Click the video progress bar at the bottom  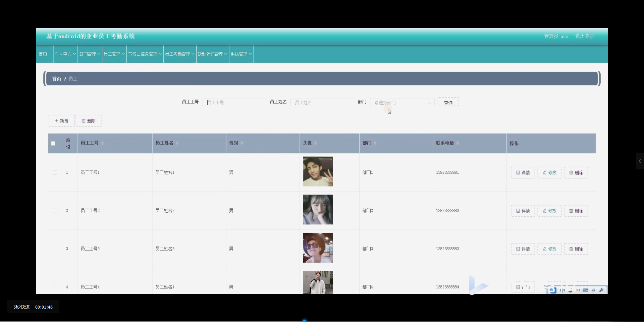click(305, 320)
